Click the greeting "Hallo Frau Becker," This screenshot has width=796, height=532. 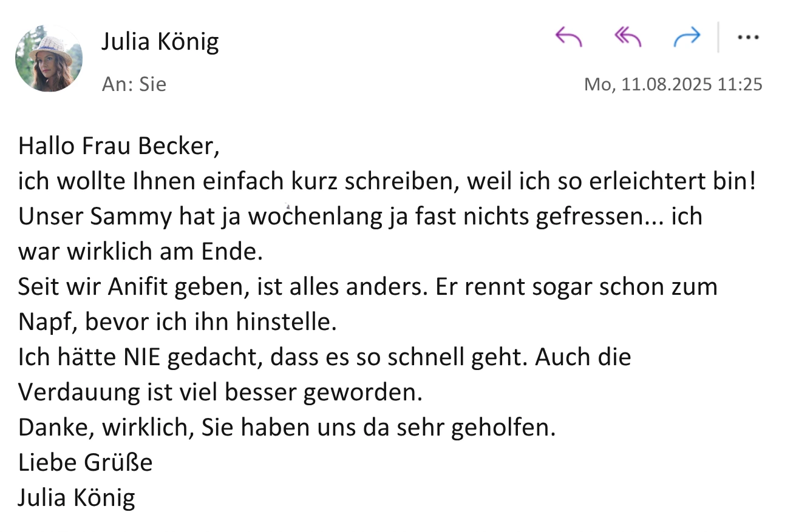pos(118,146)
